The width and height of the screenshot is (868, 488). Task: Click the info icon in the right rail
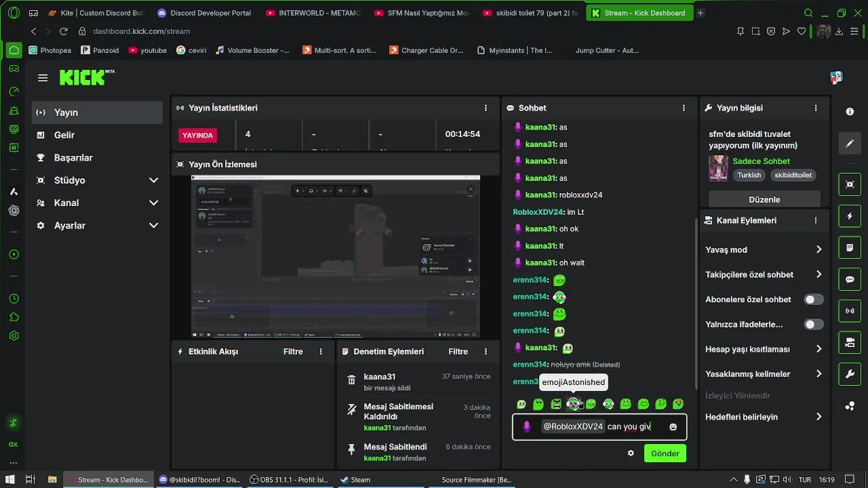point(850,112)
